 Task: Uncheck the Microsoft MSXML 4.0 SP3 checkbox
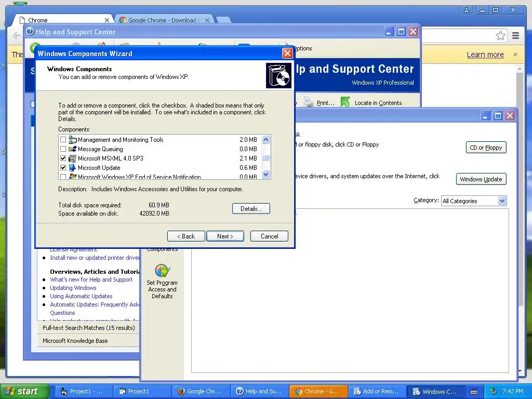click(63, 158)
